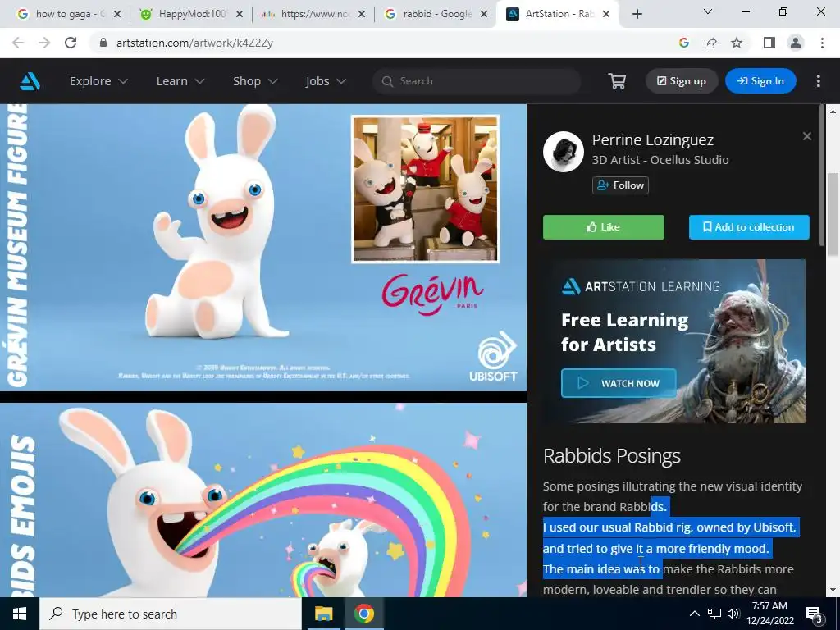Expand the Shop menu

(x=255, y=81)
